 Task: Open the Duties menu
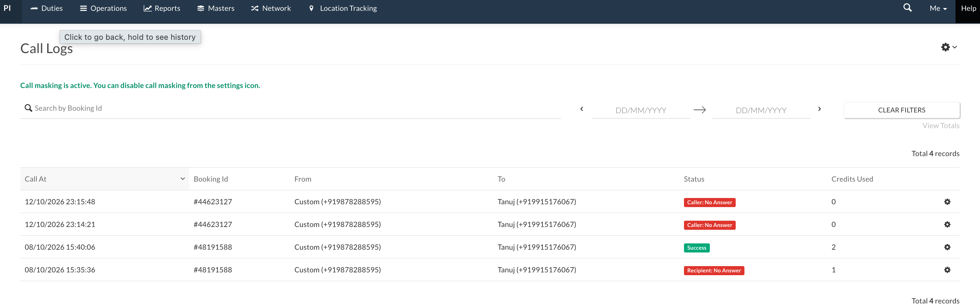click(x=46, y=8)
